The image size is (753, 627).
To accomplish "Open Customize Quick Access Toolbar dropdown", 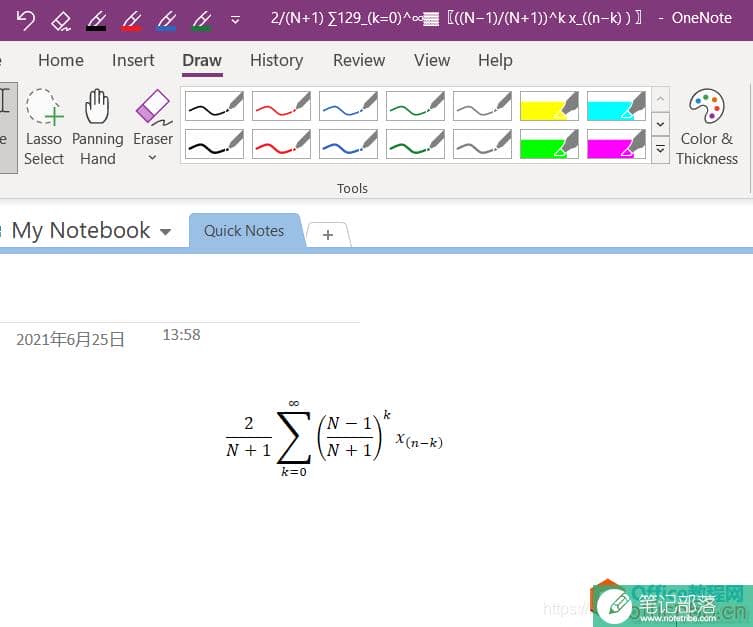I will pos(235,20).
